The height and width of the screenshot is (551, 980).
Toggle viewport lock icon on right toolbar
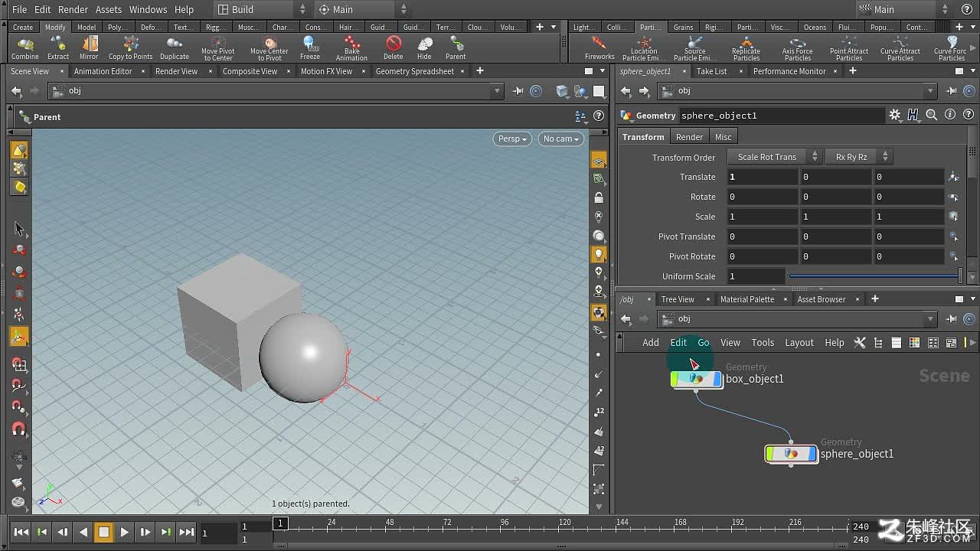click(599, 198)
